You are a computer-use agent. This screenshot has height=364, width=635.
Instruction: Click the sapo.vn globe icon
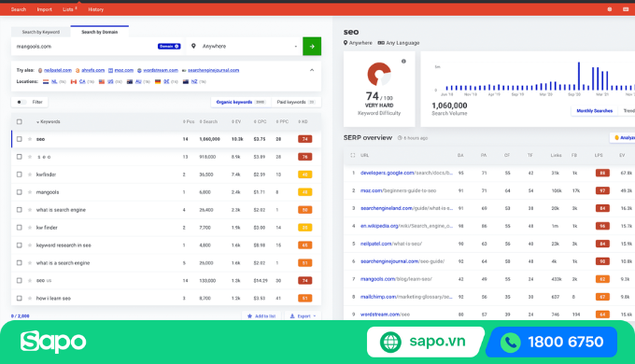point(390,343)
